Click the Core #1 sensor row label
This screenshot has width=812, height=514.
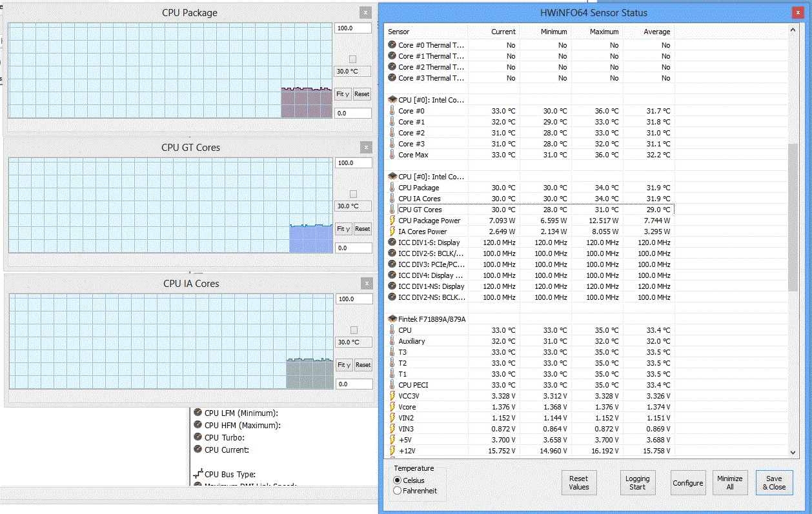(411, 122)
